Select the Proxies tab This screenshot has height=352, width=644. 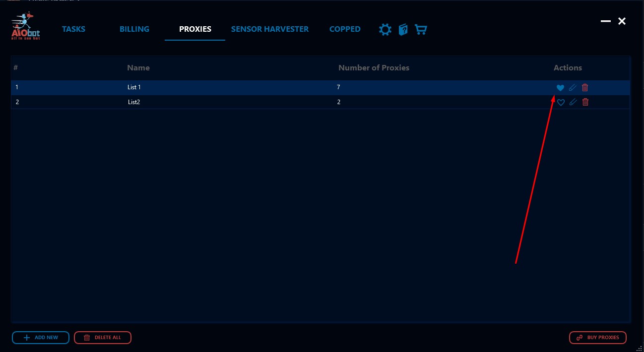point(195,29)
